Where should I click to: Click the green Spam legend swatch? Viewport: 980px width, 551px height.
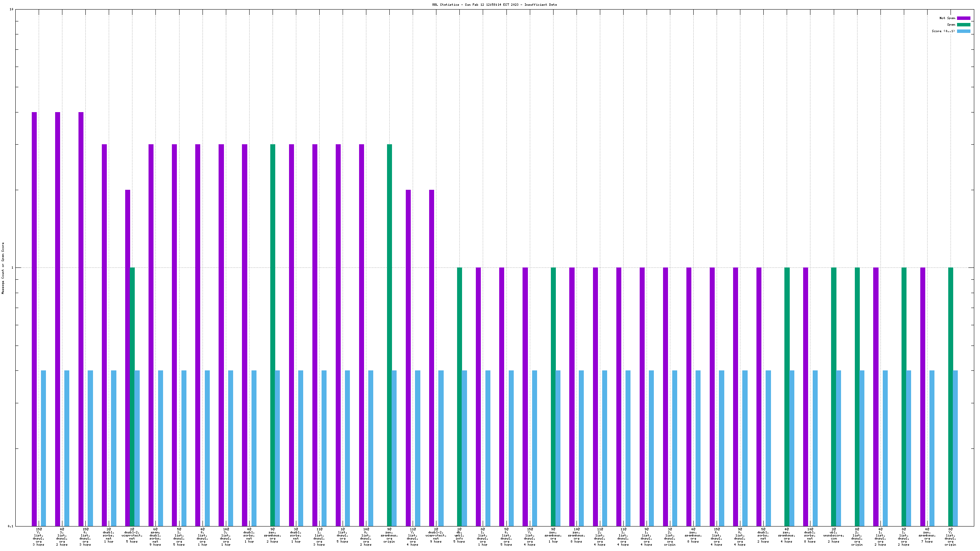[x=964, y=24]
